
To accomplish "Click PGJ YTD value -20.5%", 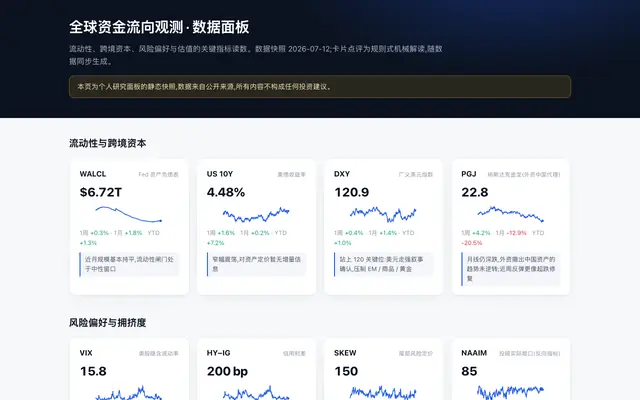I will coord(471,243).
